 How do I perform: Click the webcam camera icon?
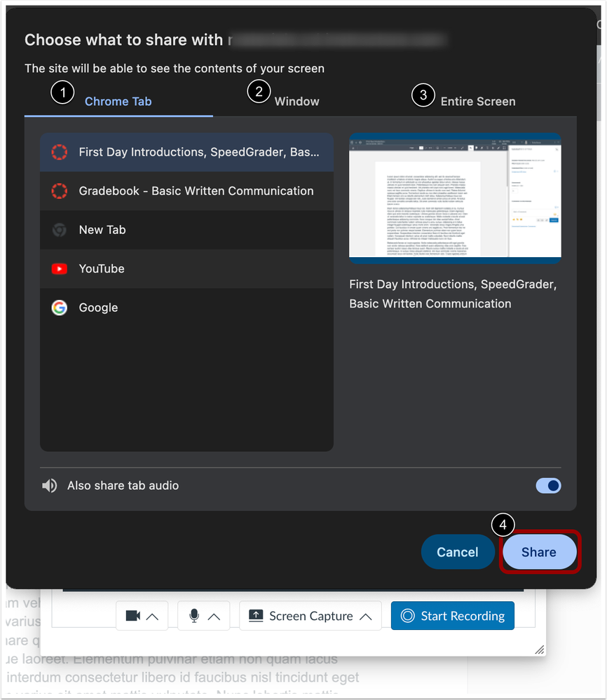coord(133,616)
